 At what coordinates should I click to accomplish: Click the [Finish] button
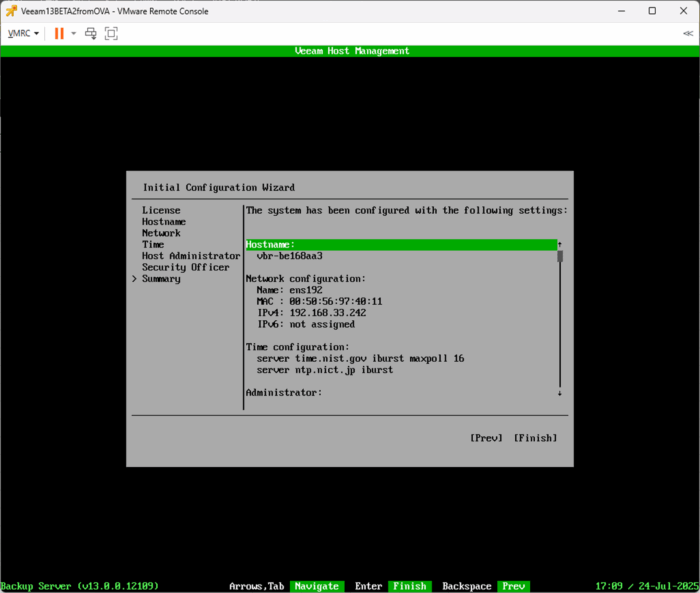click(x=535, y=438)
